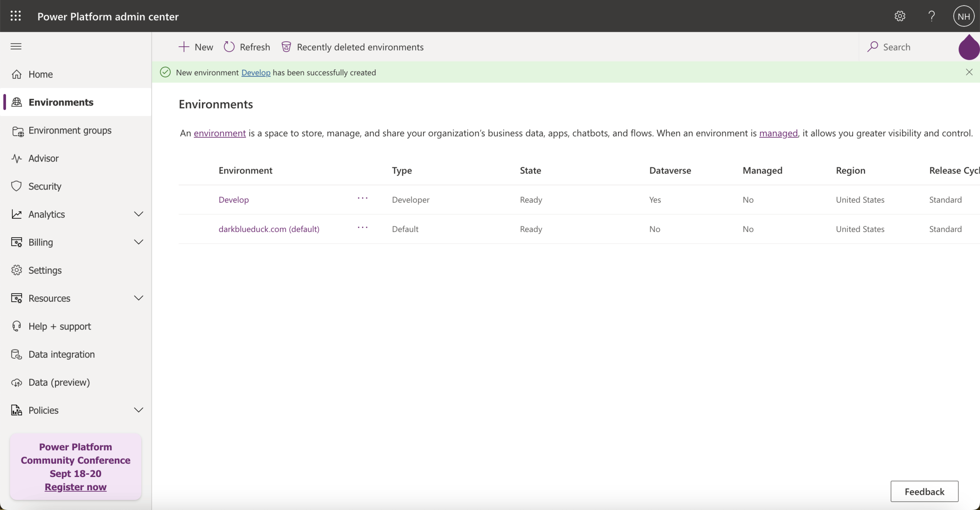Viewport: 980px width, 510px height.
Task: Create a New environment
Action: [196, 47]
